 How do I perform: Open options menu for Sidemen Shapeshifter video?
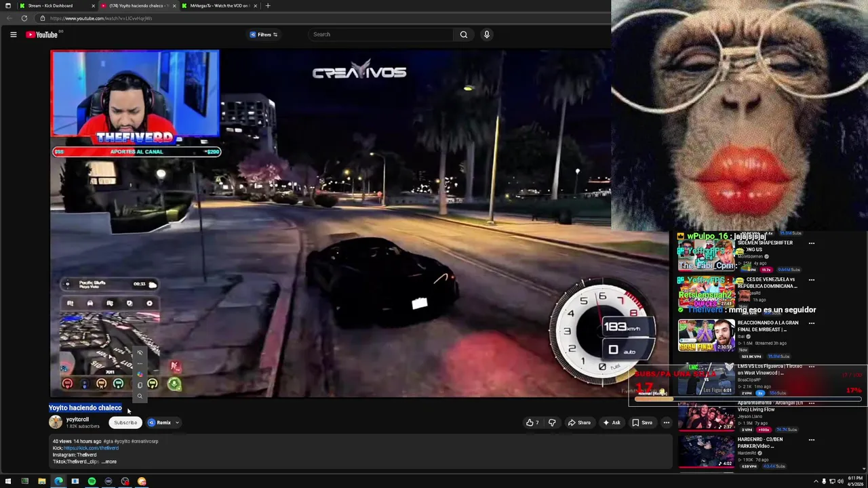point(811,243)
